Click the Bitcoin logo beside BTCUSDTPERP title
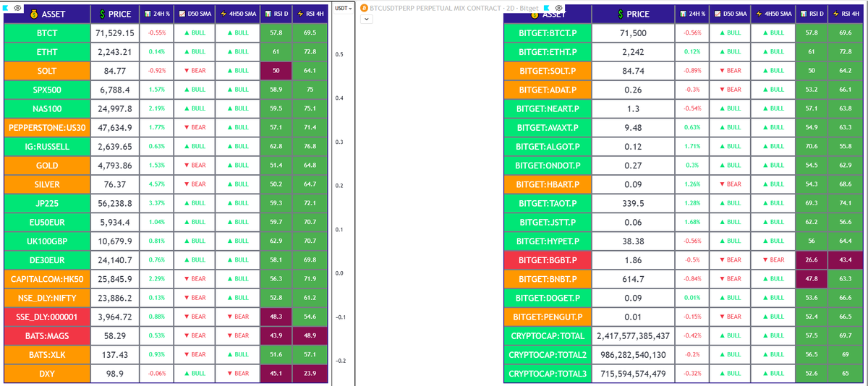The height and width of the screenshot is (386, 868). tap(364, 7)
